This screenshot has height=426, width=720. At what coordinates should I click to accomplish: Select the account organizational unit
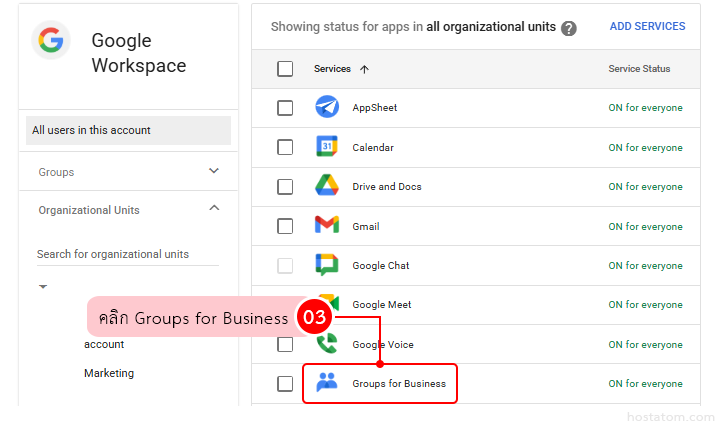pos(104,344)
